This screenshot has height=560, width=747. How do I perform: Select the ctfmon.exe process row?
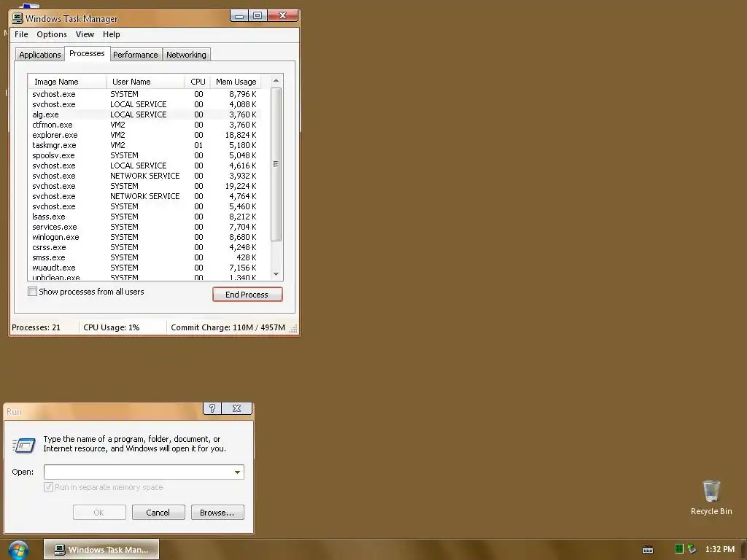pyautogui.click(x=144, y=125)
